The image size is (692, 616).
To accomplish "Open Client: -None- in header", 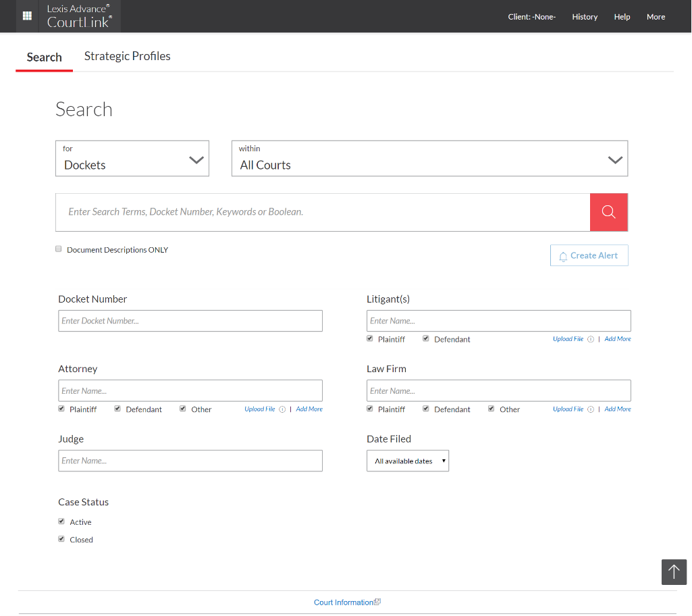I will pos(531,17).
